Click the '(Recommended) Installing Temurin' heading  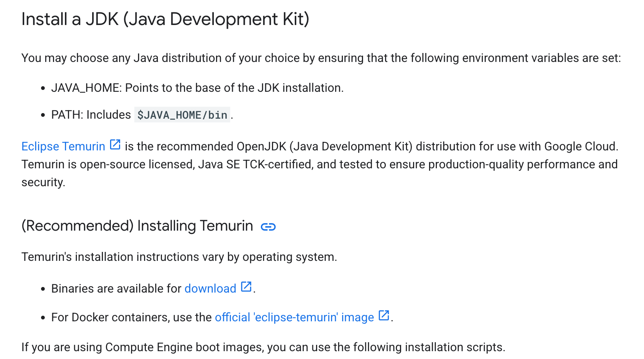point(137,225)
